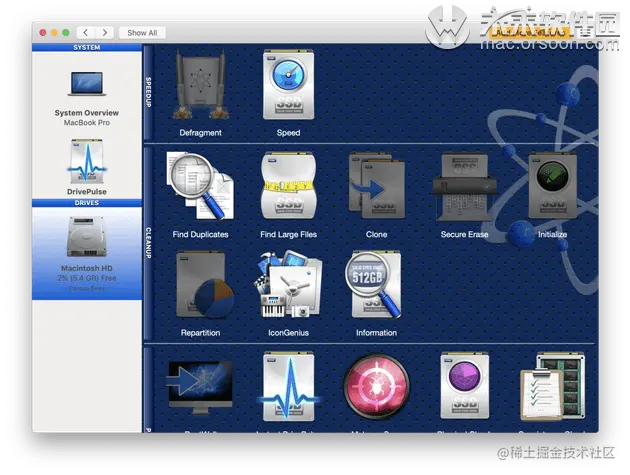Click the "MacBook Pro" subtitle text
630x475 pixels.
click(x=87, y=123)
